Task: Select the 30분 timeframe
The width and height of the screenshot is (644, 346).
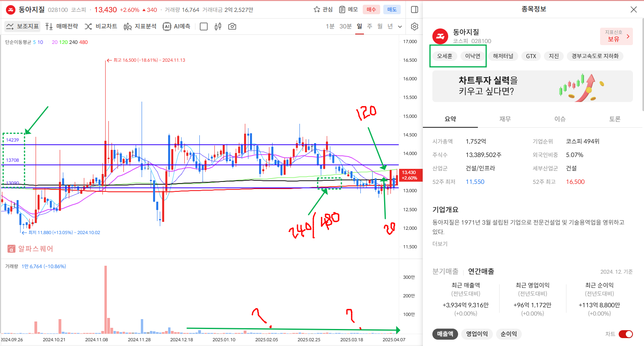Action: click(345, 26)
